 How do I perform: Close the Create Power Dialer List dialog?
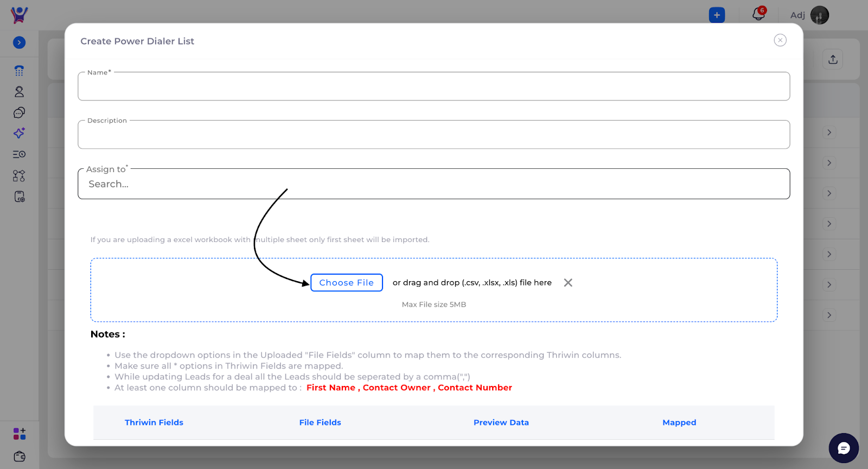tap(780, 40)
